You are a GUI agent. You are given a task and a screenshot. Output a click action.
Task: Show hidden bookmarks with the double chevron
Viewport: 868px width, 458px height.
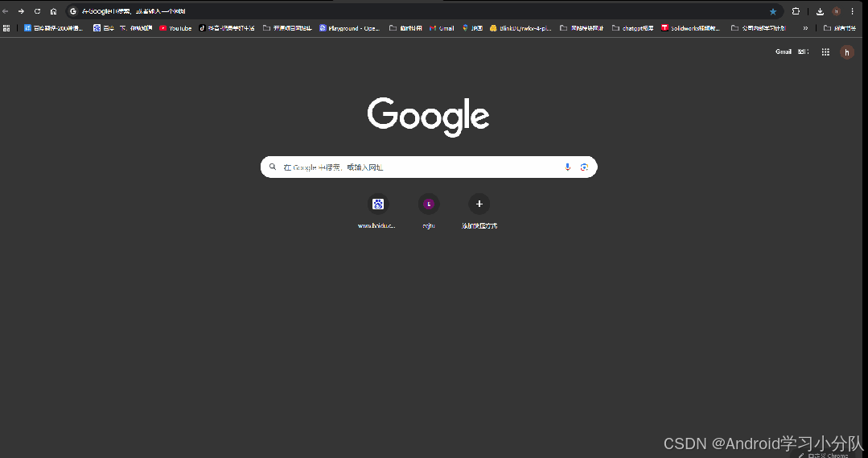click(805, 27)
